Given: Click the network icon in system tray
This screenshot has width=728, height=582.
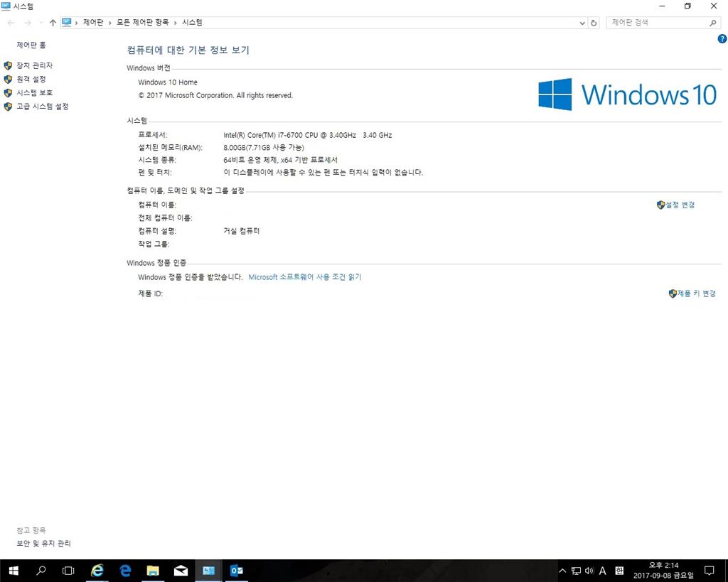Looking at the screenshot, I should 576,571.
